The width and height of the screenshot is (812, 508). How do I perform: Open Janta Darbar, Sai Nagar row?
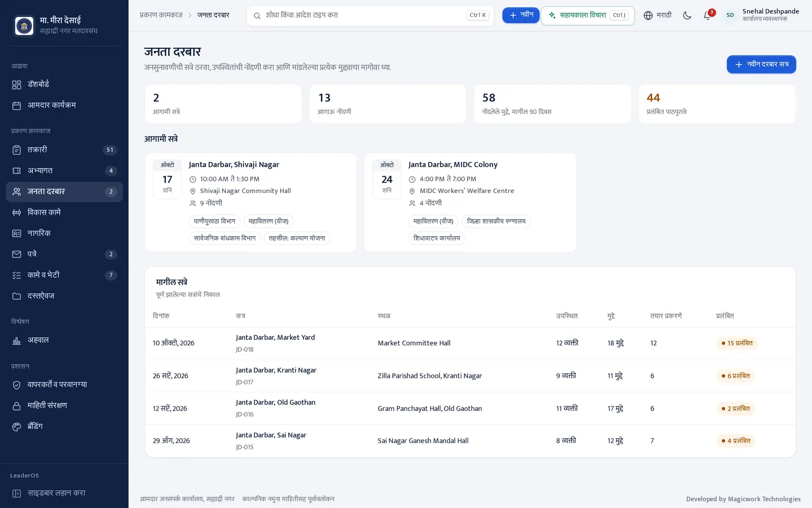[470, 441]
